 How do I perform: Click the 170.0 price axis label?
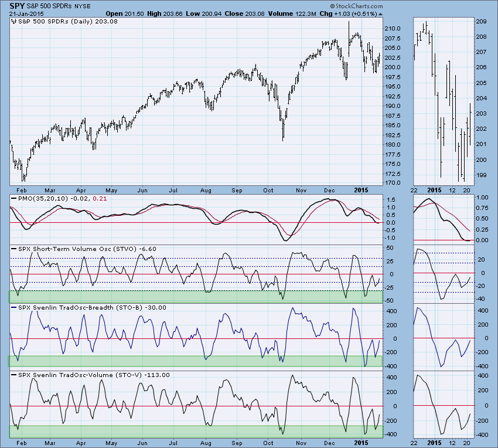tap(394, 183)
